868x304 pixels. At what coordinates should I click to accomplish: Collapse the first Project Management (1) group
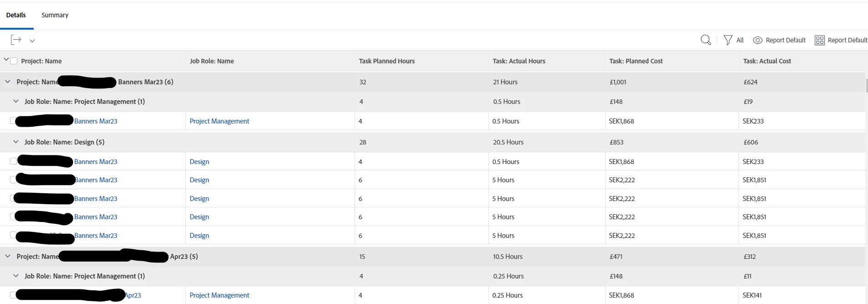pos(15,101)
